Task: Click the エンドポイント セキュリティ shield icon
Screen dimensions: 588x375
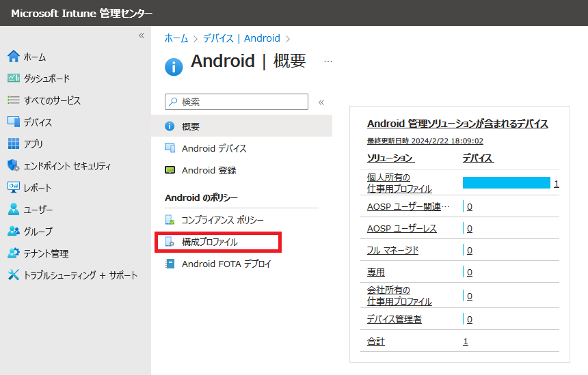Action: click(14, 165)
